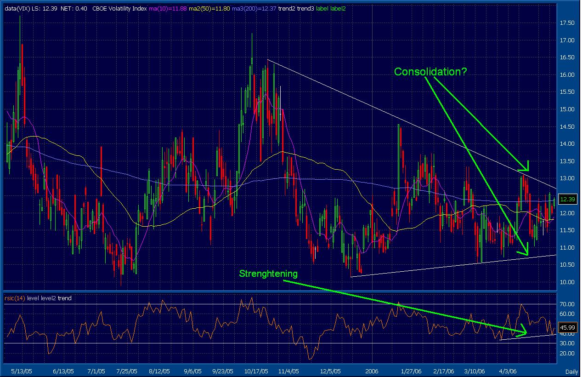Select the trend entry in RSI legend
The image size is (588, 377).
click(65, 298)
